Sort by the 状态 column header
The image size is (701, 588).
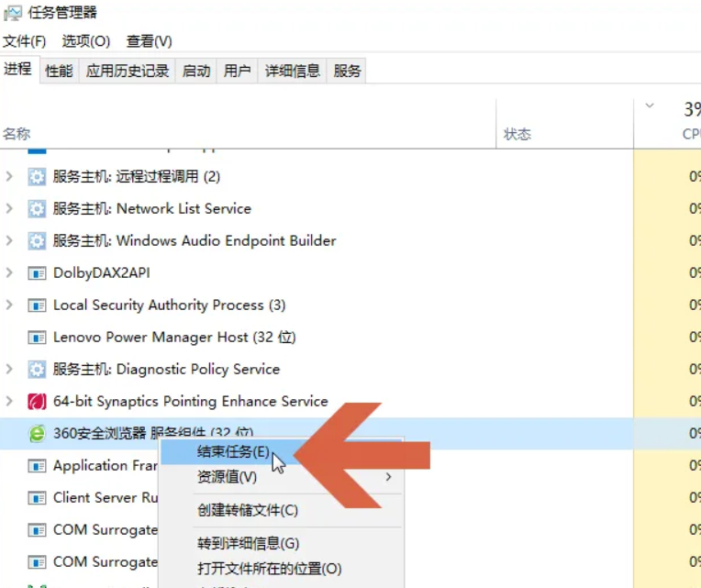(x=517, y=134)
